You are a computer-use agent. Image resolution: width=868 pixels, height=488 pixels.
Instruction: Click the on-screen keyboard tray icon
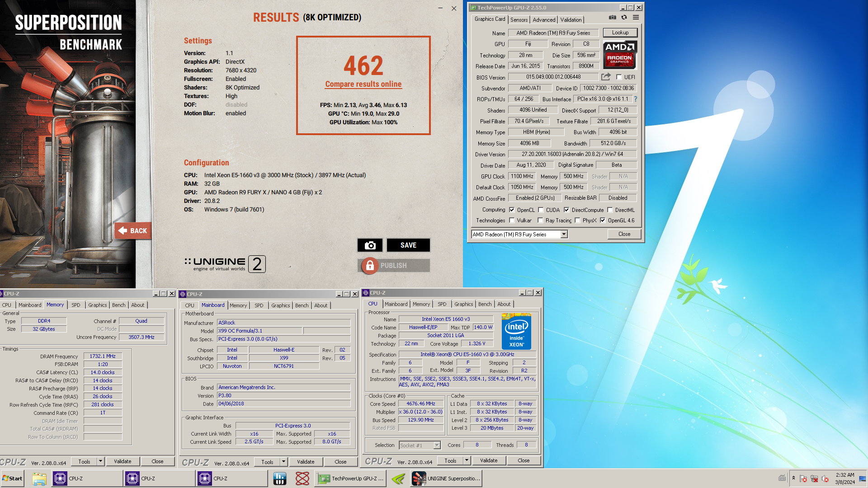coord(782,478)
